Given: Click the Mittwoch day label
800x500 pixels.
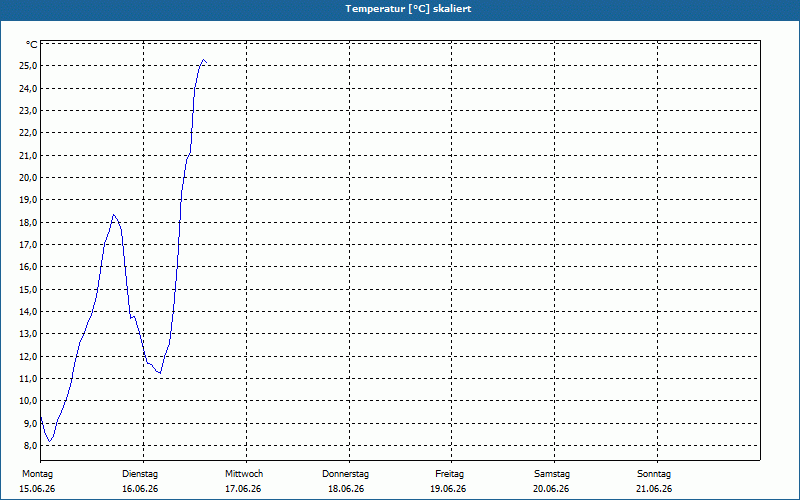Looking at the screenshot, I should coord(244,474).
